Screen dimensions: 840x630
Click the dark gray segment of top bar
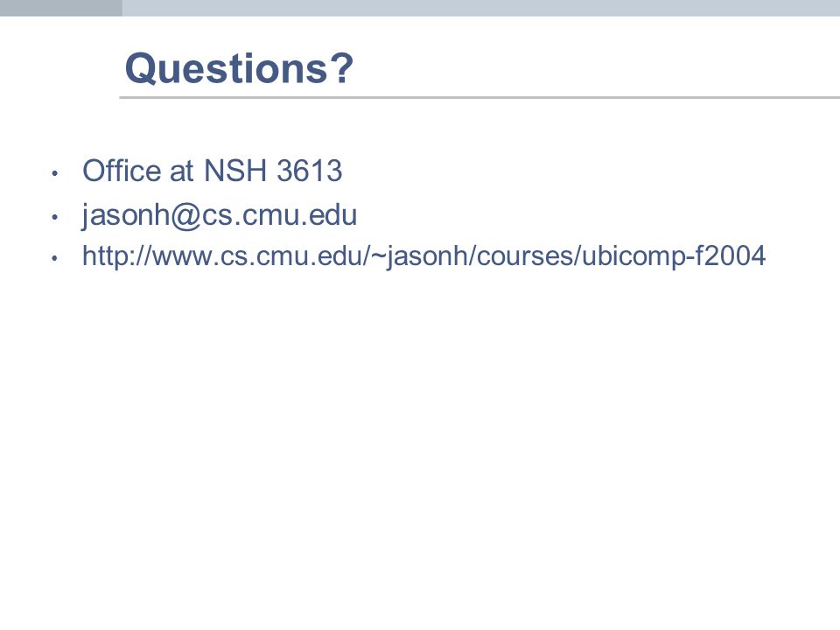61,8
